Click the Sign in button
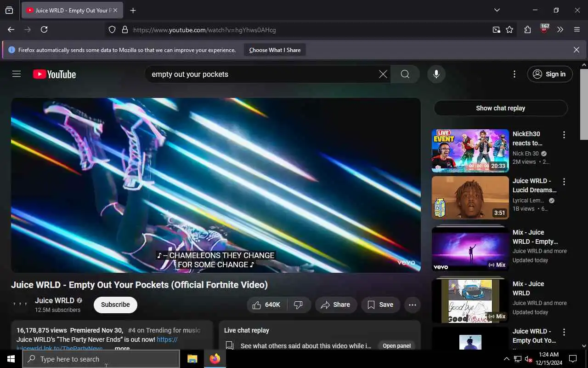The width and height of the screenshot is (588, 368). tap(550, 74)
